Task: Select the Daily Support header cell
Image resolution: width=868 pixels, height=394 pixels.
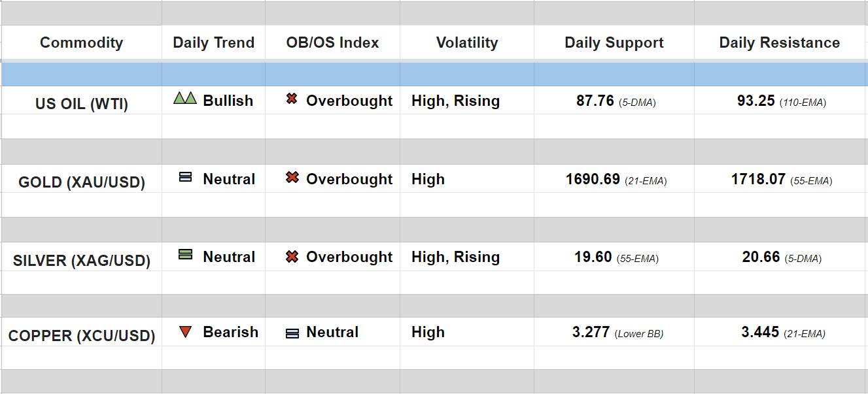Action: [614, 42]
